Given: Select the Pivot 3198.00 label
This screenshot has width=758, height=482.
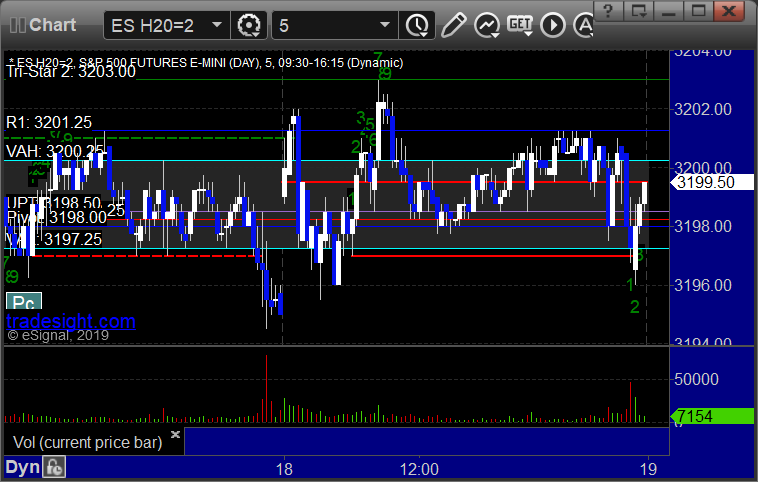Looking at the screenshot, I should 57,218.
